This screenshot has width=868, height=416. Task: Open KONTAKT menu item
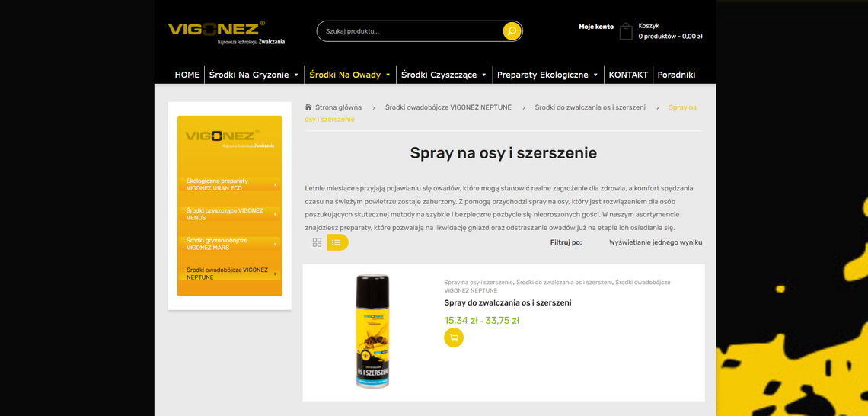coord(628,75)
